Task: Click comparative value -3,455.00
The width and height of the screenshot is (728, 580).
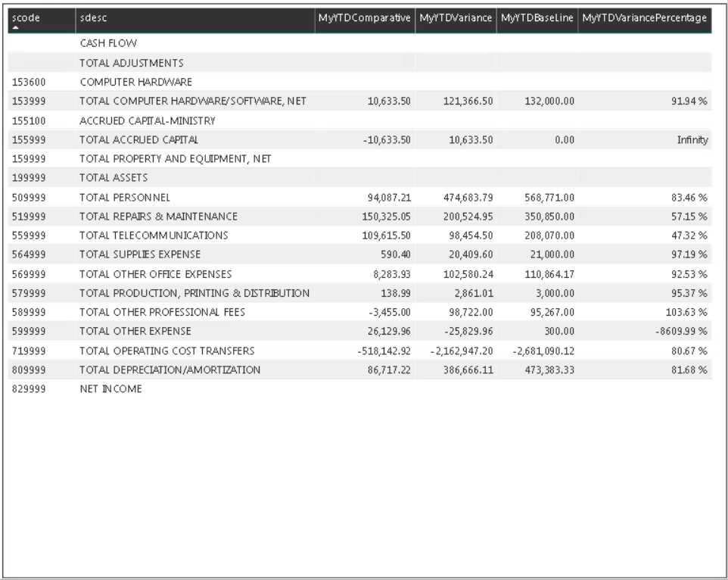Action: [390, 312]
